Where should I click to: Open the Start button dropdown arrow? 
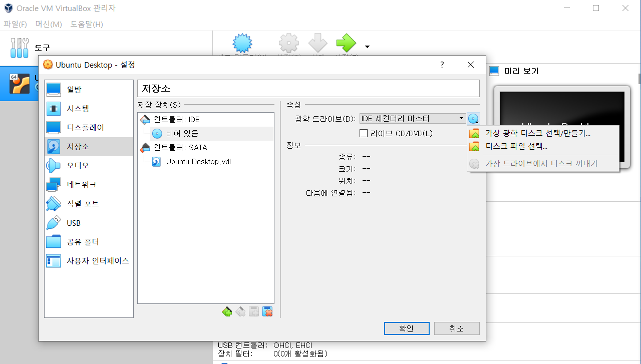(x=367, y=47)
